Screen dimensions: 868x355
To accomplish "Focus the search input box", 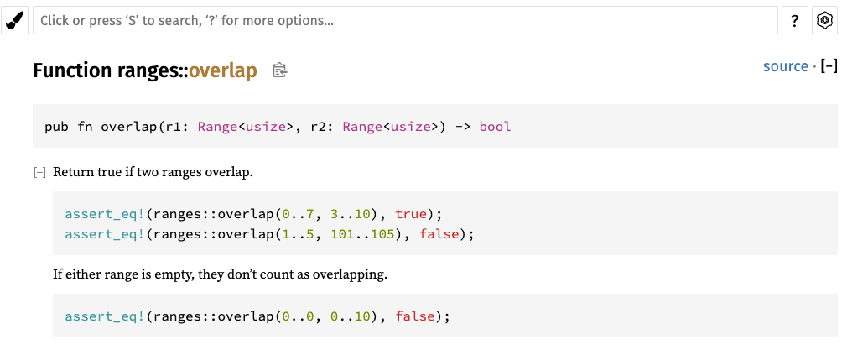I will click(x=405, y=21).
